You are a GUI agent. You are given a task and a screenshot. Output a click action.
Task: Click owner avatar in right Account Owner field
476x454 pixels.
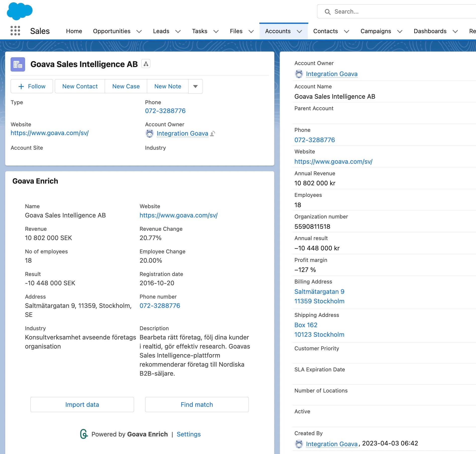(299, 74)
